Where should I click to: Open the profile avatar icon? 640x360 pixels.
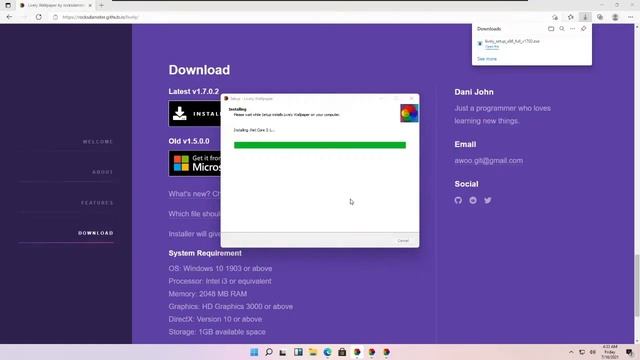click(x=615, y=17)
